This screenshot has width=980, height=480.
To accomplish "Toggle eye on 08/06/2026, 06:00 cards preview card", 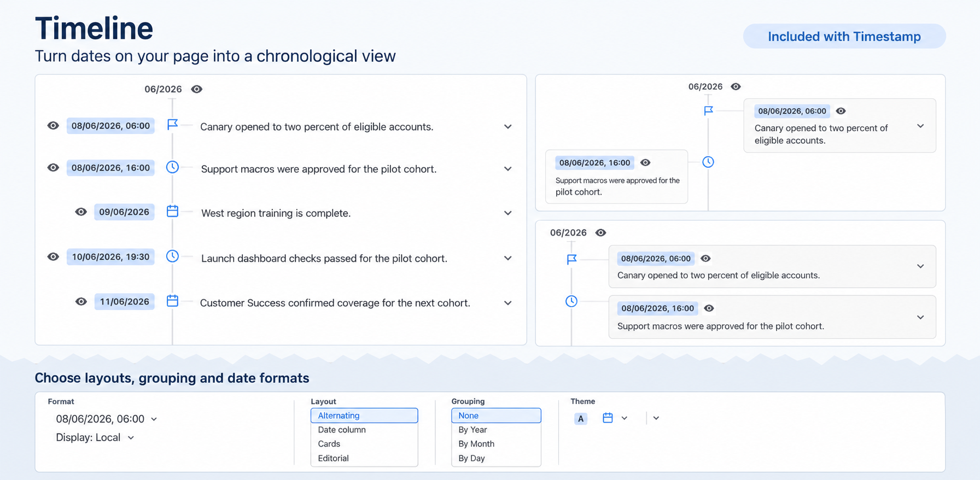I will pyautogui.click(x=705, y=259).
